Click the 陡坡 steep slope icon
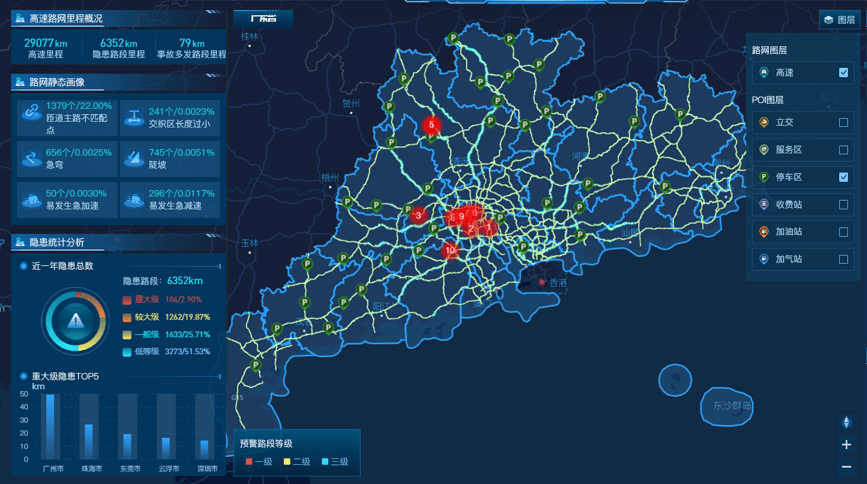The width and height of the screenshot is (867, 484). tap(133, 156)
